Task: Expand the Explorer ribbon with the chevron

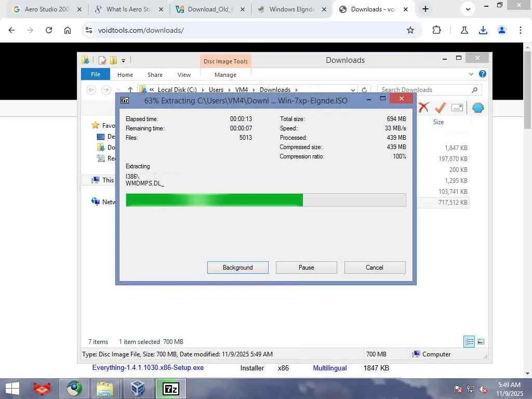Action: tap(471, 74)
